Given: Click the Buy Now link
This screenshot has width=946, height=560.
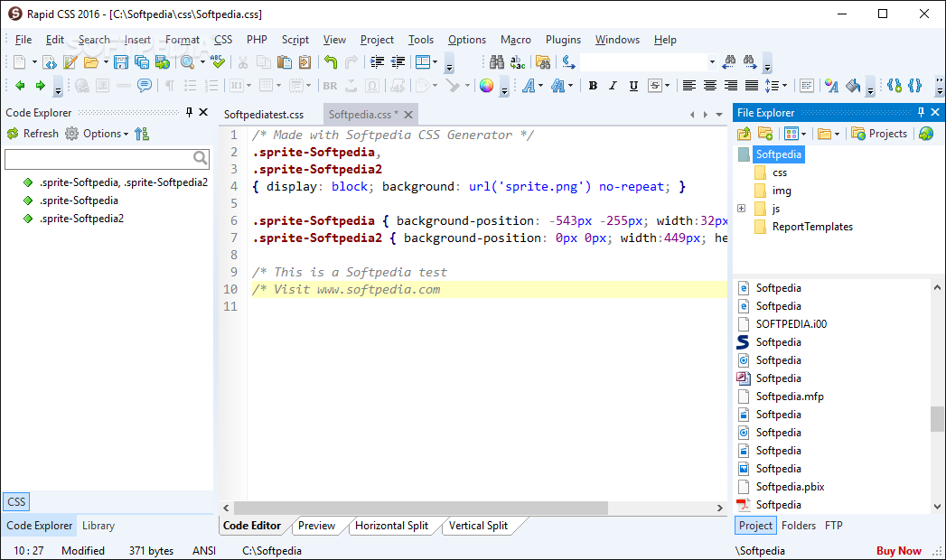Looking at the screenshot, I should (898, 550).
